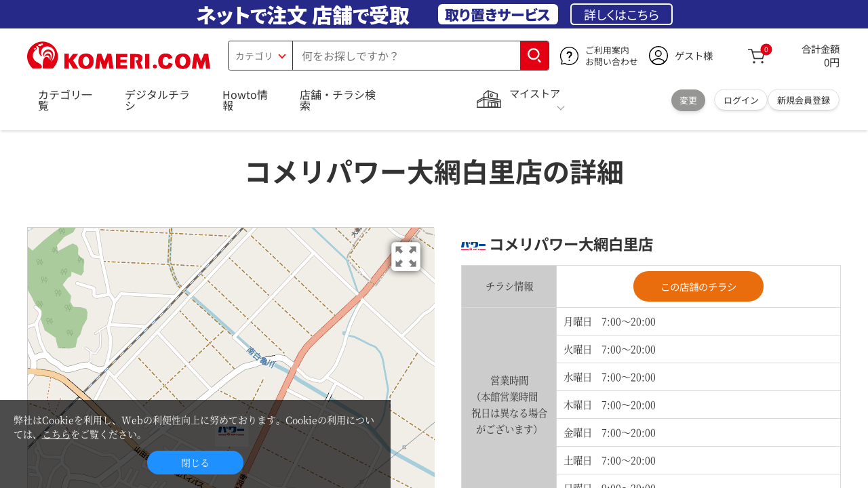Screen dimensions: 868x488
Task: Open 店舗・チラシ検索 menu item
Action: click(x=338, y=100)
